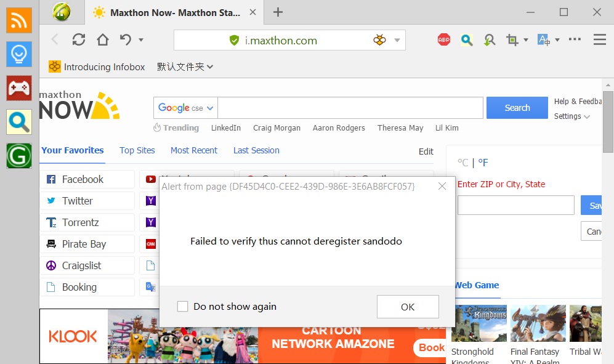Click the Introducing Infobox bookmark

tap(97, 67)
